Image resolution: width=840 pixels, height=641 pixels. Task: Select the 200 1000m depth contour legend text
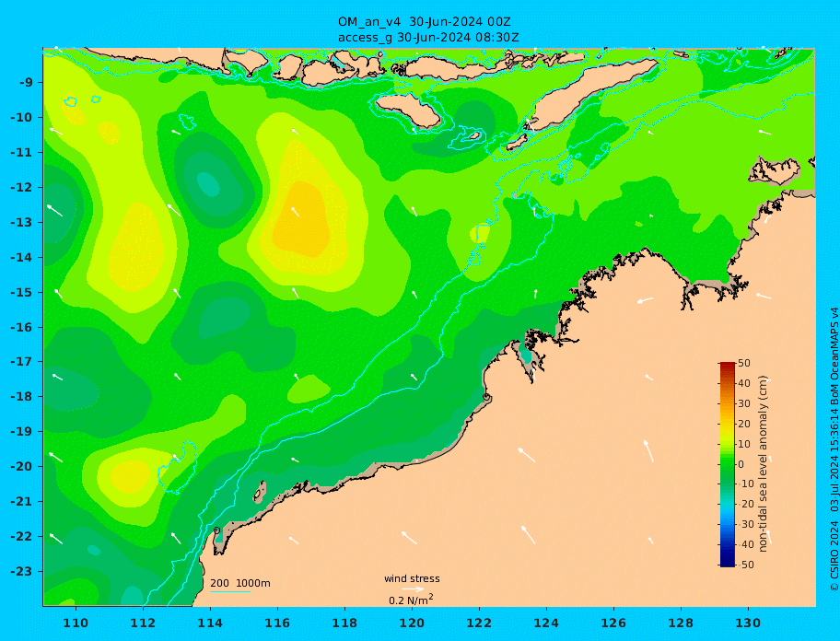[x=240, y=583]
